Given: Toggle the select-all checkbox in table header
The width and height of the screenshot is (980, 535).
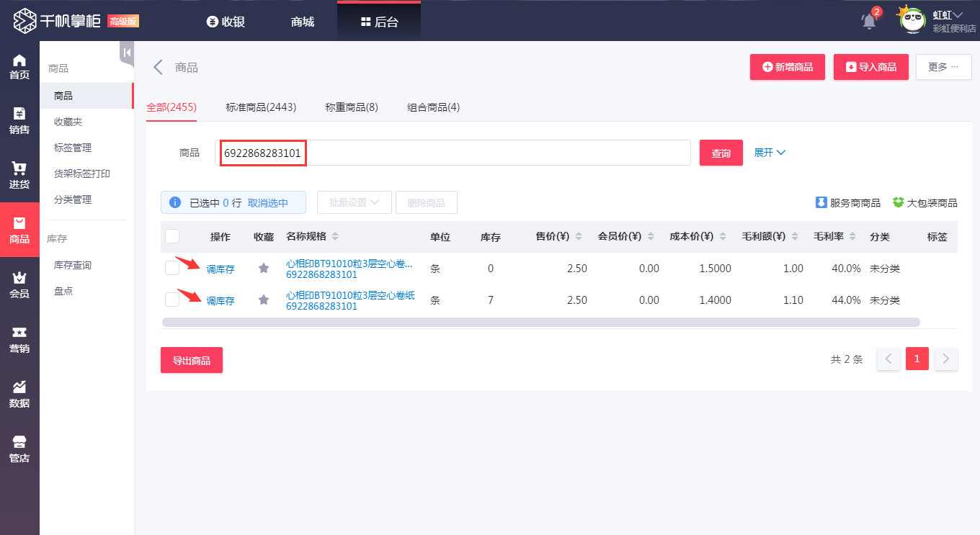Looking at the screenshot, I should click(171, 236).
